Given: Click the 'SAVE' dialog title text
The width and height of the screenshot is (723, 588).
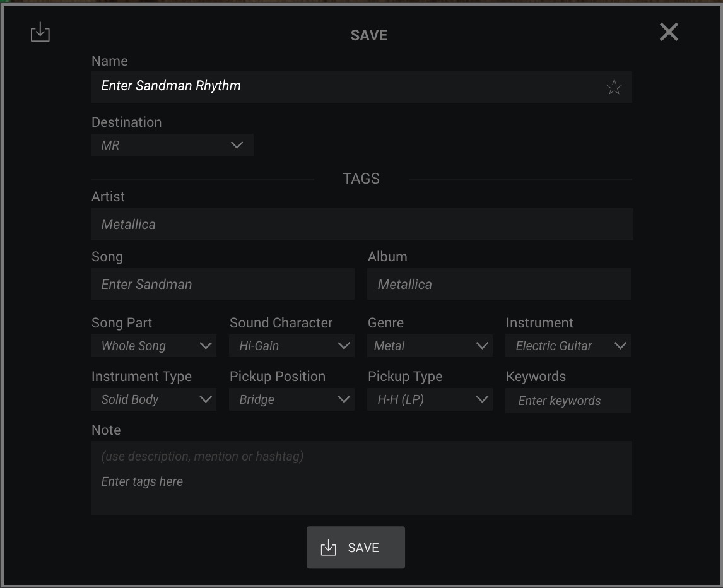Looking at the screenshot, I should [x=369, y=35].
